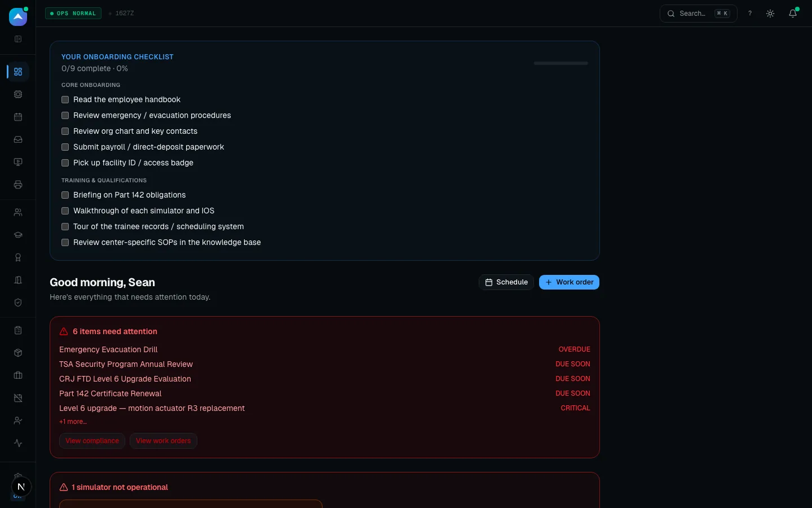This screenshot has width=812, height=508.
Task: Click the OPS NORMAL status badge
Action: tap(73, 13)
